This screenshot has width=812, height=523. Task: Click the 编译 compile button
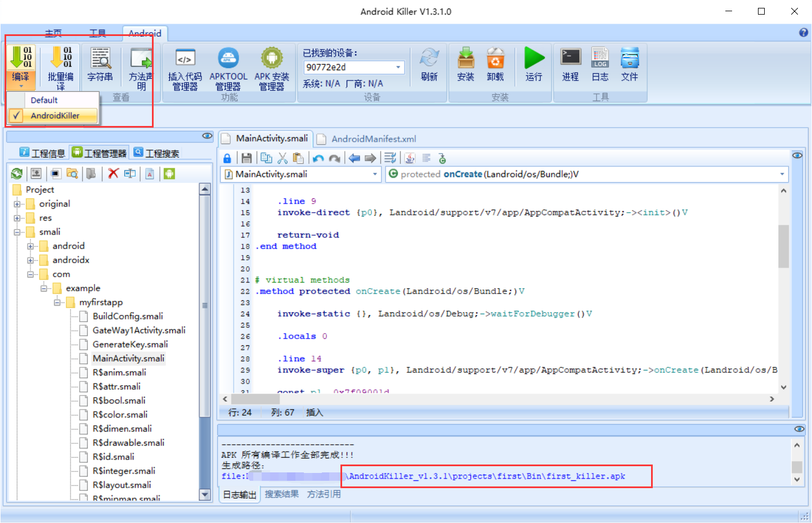(21, 67)
